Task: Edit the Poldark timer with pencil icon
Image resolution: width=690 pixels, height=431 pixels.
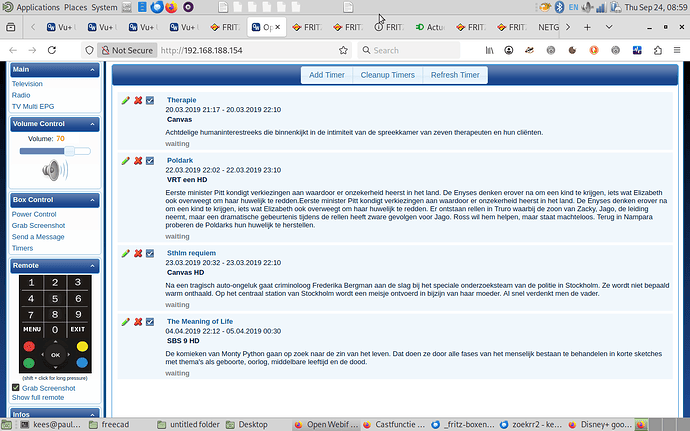Action: pyautogui.click(x=126, y=161)
